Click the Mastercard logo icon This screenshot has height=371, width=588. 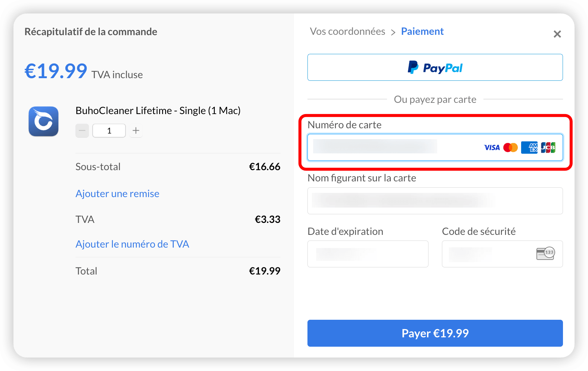pyautogui.click(x=510, y=148)
